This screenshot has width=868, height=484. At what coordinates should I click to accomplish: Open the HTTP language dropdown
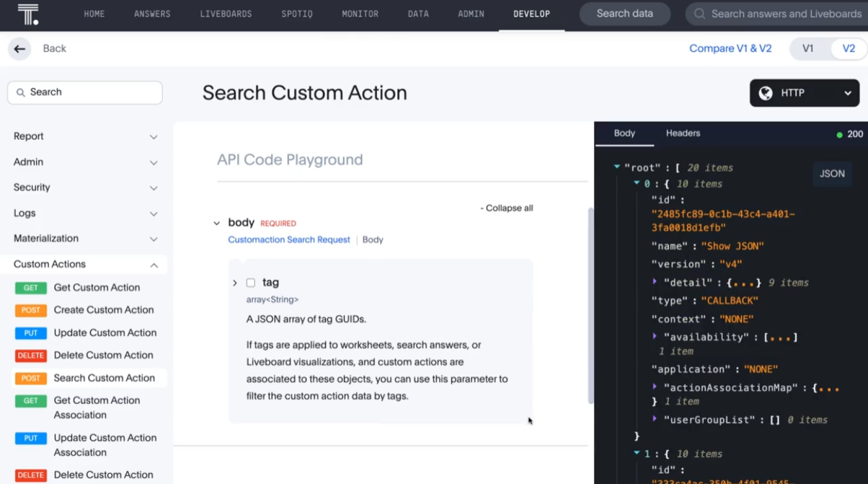click(804, 93)
